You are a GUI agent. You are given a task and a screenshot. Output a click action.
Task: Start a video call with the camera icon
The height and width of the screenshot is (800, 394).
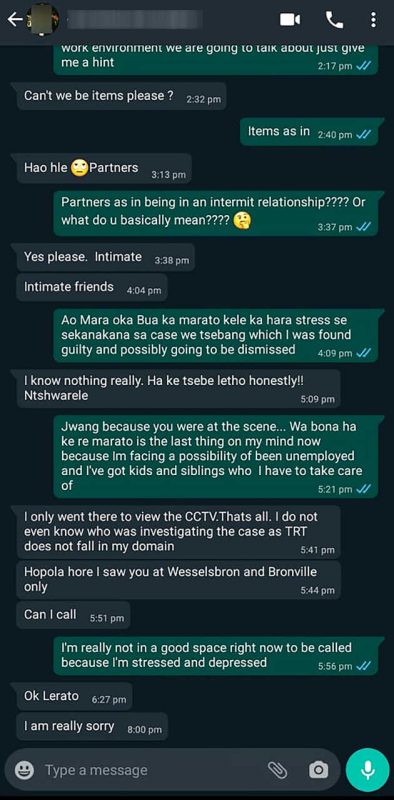[x=290, y=20]
